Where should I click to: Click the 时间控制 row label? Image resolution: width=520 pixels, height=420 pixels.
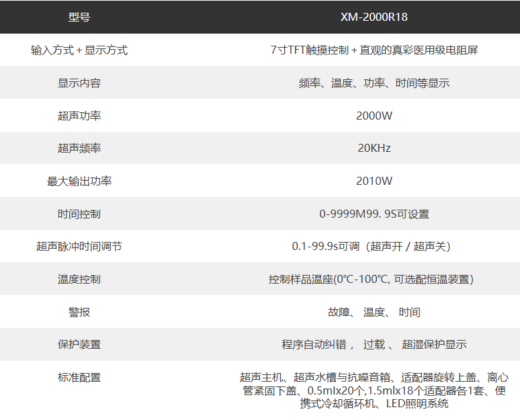coord(79,214)
